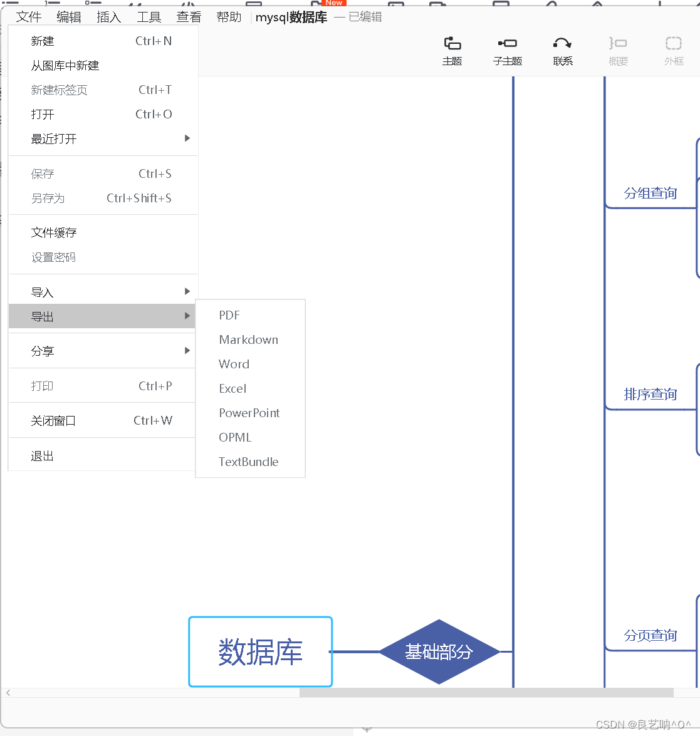This screenshot has height=736, width=700.
Task: Select Markdown from the export submenu
Action: point(248,339)
